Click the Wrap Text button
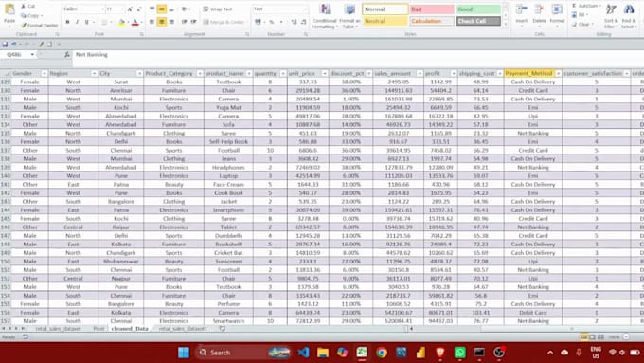 point(218,9)
